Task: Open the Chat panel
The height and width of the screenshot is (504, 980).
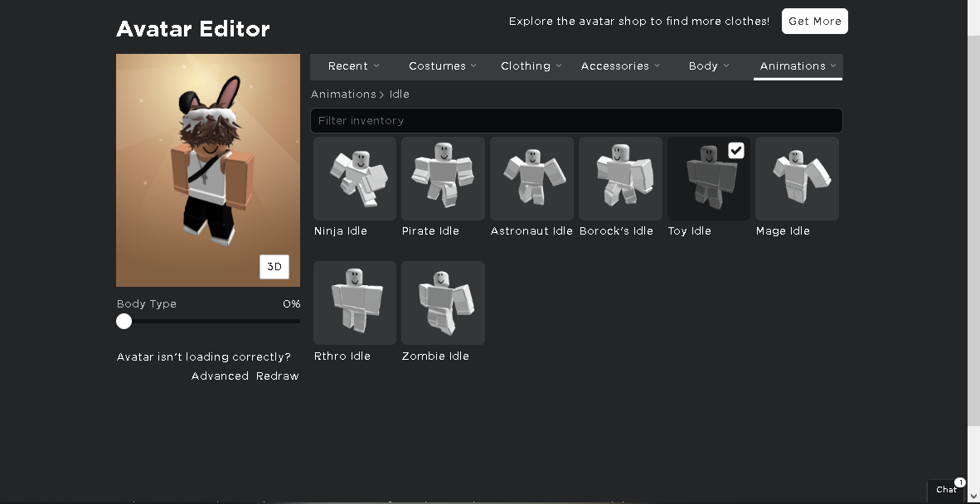Action: (946, 490)
